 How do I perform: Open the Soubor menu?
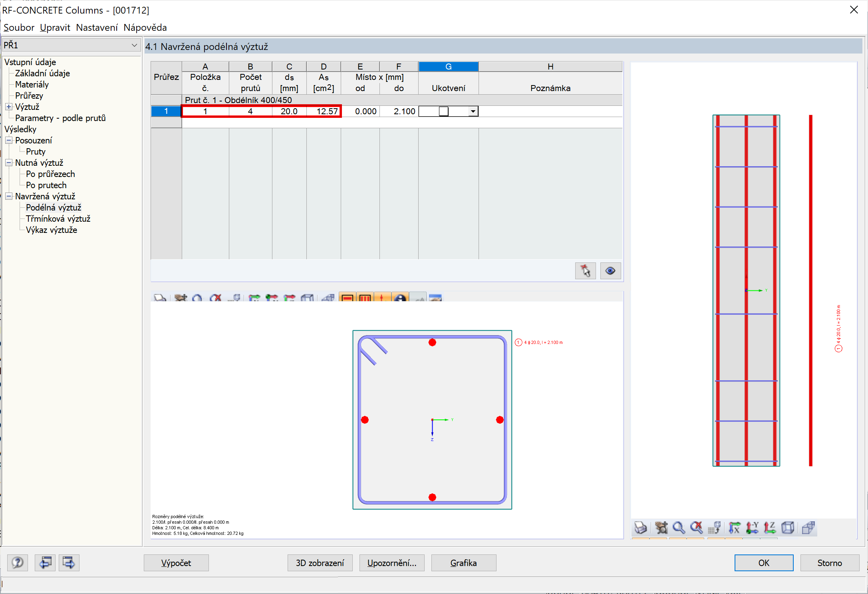tap(19, 28)
